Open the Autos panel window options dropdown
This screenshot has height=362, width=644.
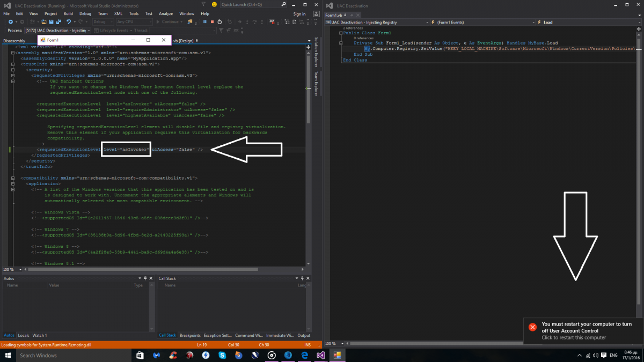point(140,278)
